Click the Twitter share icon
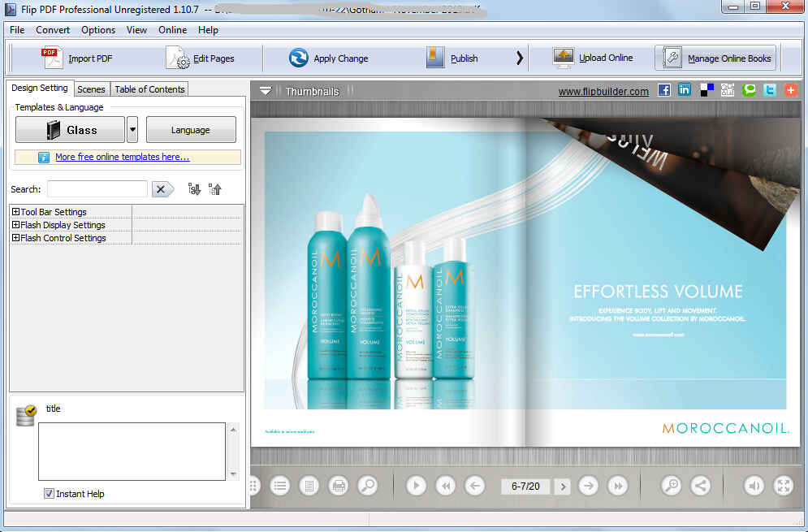The width and height of the screenshot is (808, 532). [770, 90]
